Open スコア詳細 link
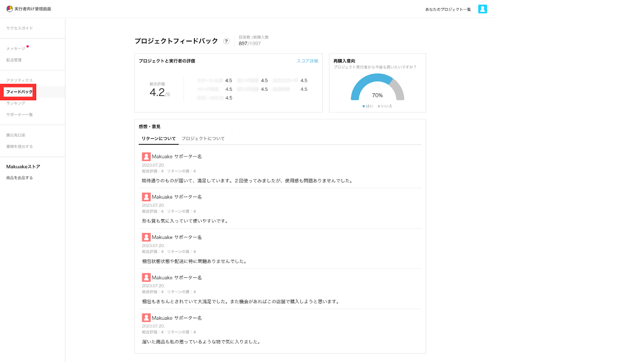Screen dimensions: 644x362 click(x=307, y=61)
